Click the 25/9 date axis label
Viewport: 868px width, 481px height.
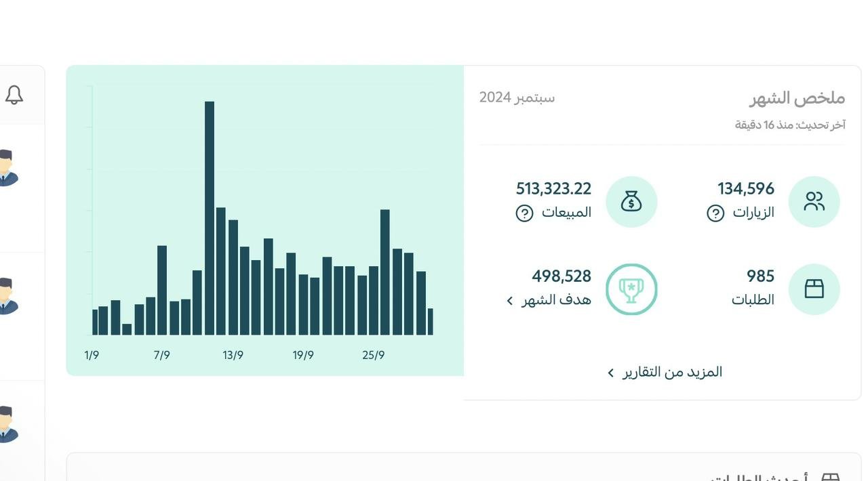point(373,355)
